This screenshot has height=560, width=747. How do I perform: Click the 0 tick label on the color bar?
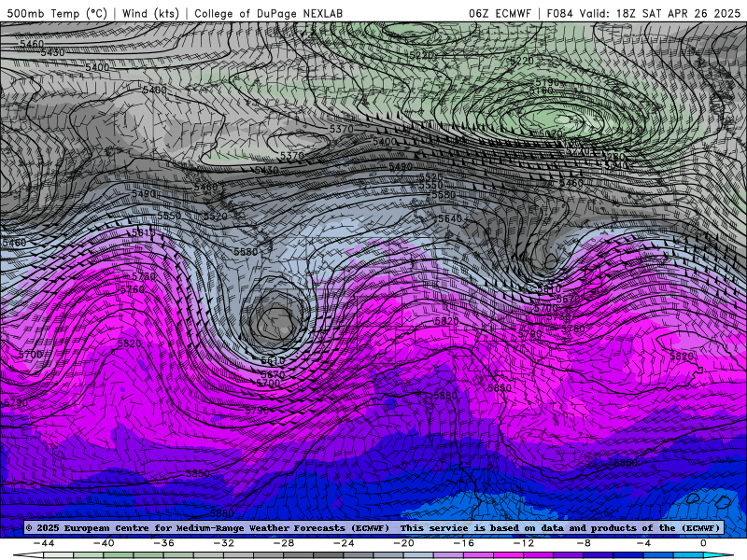pos(704,543)
